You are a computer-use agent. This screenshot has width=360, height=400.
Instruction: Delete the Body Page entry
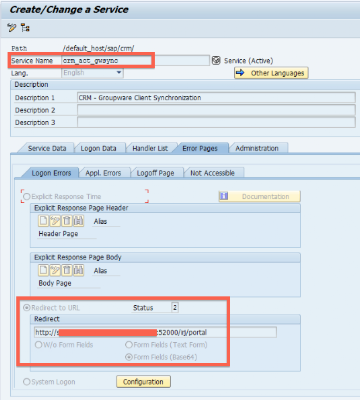click(x=67, y=270)
